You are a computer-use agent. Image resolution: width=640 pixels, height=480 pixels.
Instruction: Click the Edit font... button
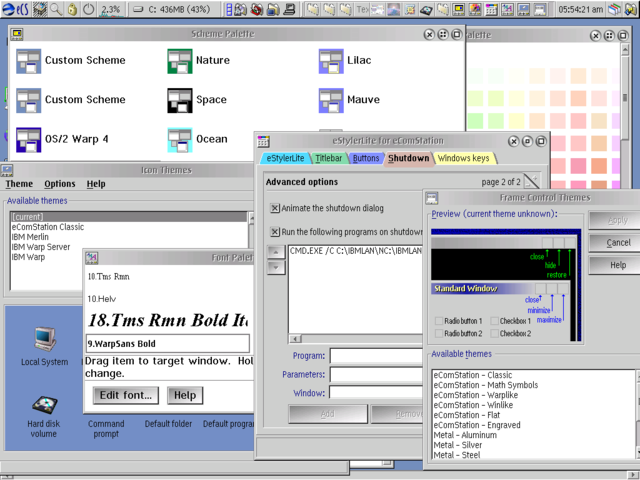125,395
